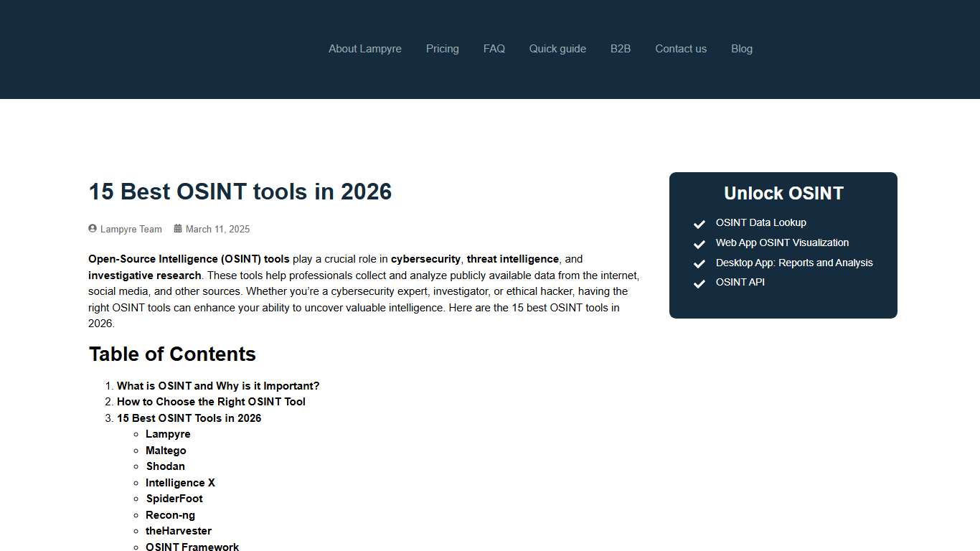Click the calendar icon next to the date

tap(177, 228)
